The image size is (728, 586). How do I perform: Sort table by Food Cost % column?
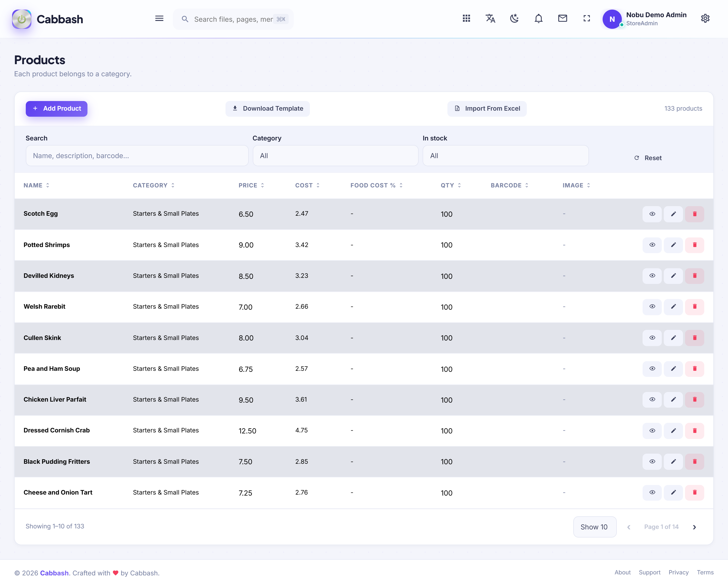pyautogui.click(x=376, y=185)
